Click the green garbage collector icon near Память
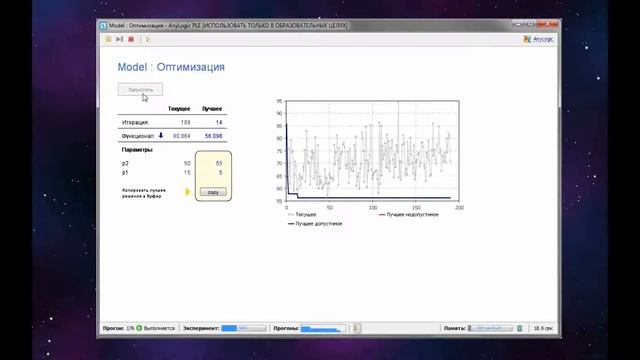The width and height of the screenshot is (640, 360). (x=520, y=328)
